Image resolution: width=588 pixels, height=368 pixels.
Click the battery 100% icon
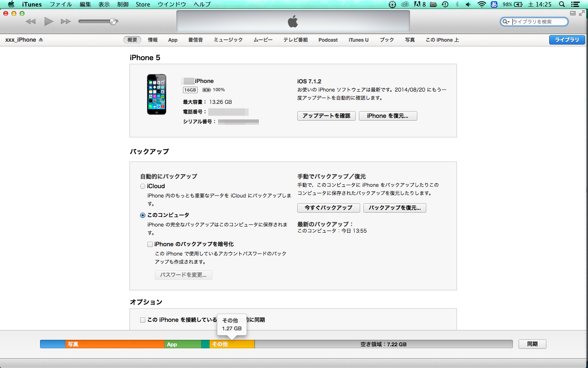tap(207, 90)
